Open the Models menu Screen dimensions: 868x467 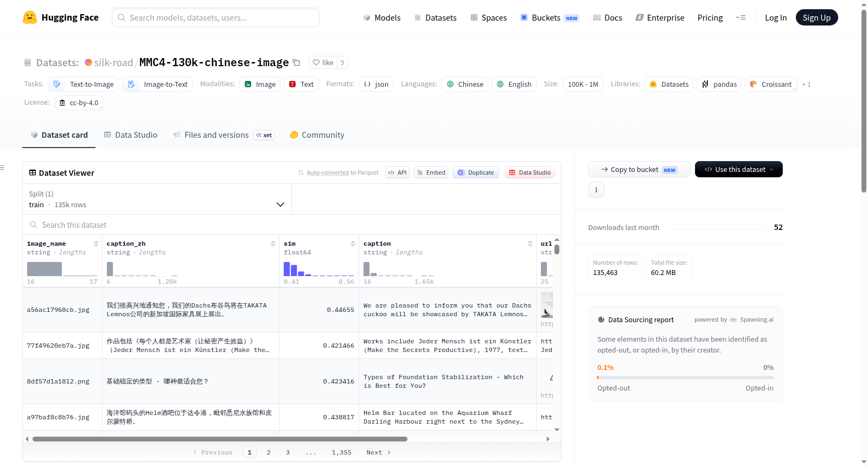382,17
